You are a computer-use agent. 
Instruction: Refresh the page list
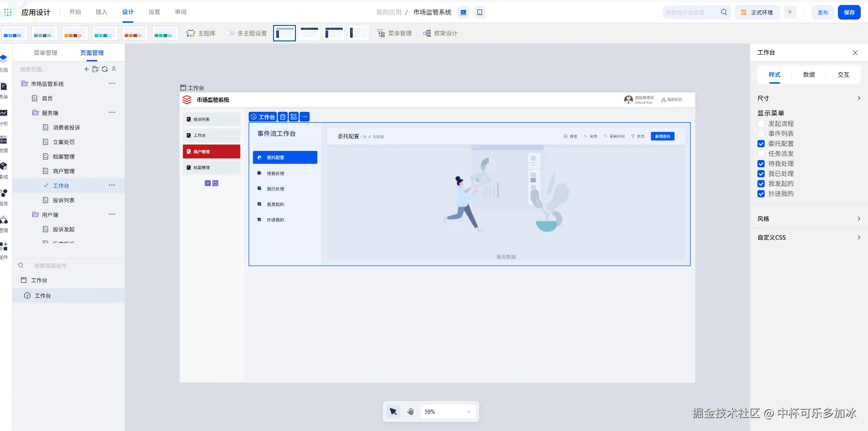pyautogui.click(x=105, y=69)
